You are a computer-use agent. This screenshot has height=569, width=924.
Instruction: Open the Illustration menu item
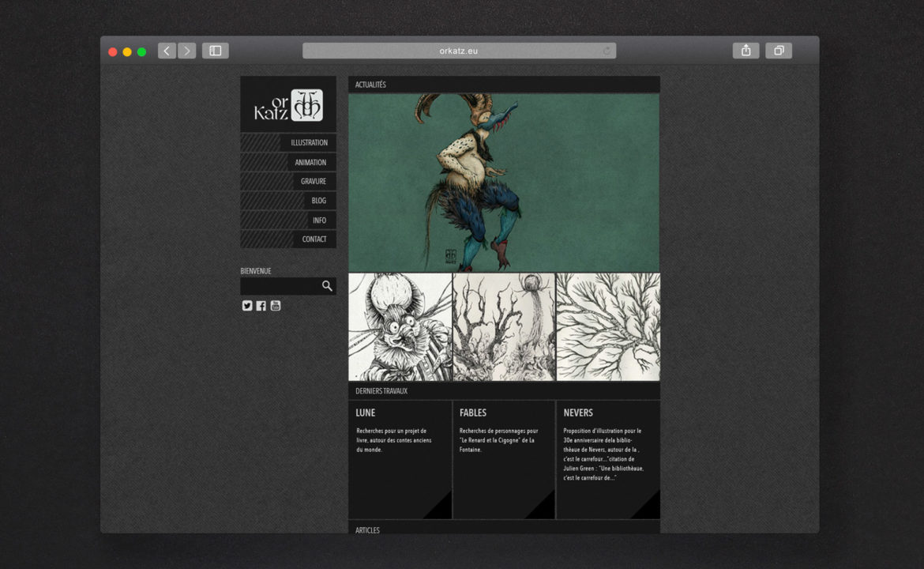(308, 143)
